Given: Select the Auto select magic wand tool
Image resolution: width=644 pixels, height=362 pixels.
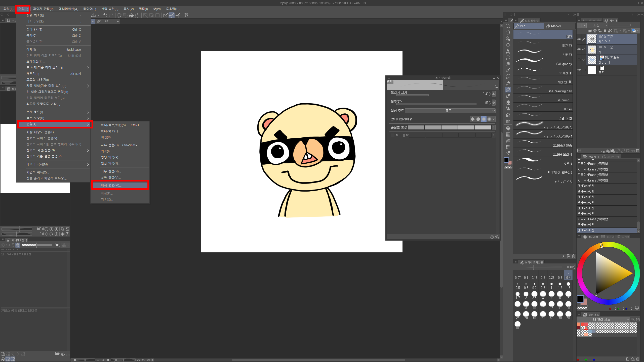Looking at the screenshot, I should (x=508, y=64).
